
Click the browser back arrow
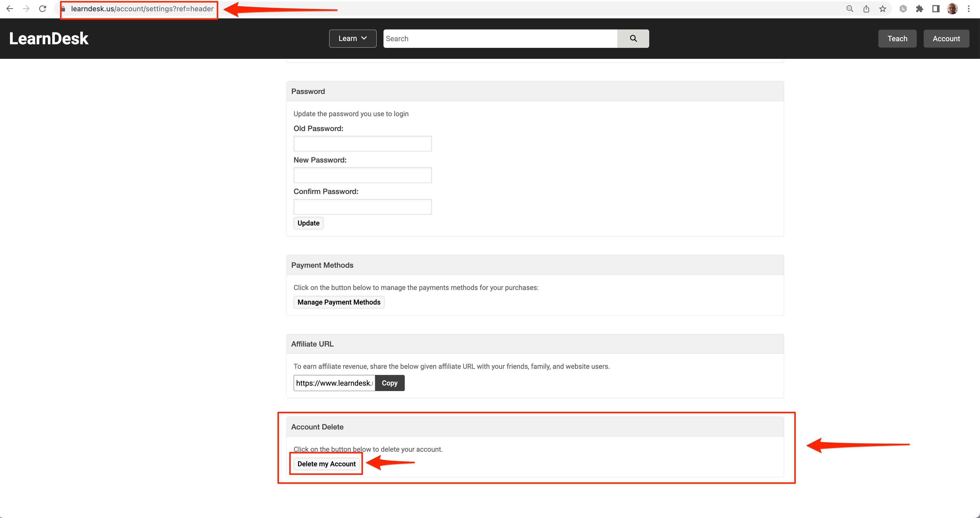click(x=10, y=9)
